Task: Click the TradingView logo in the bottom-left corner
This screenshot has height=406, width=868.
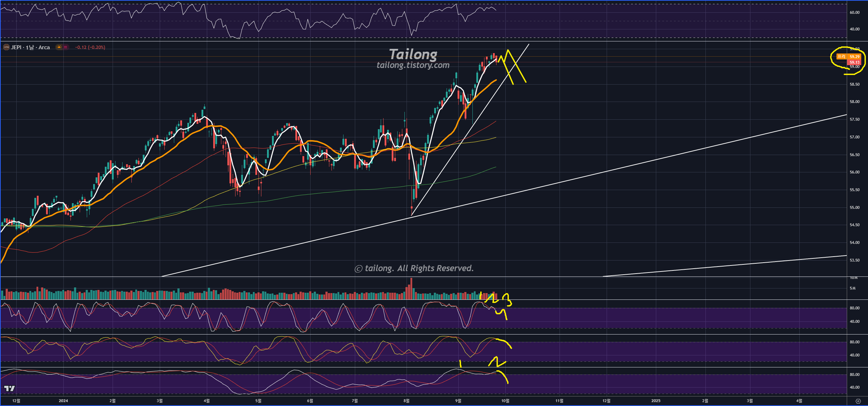Action: click(x=10, y=389)
